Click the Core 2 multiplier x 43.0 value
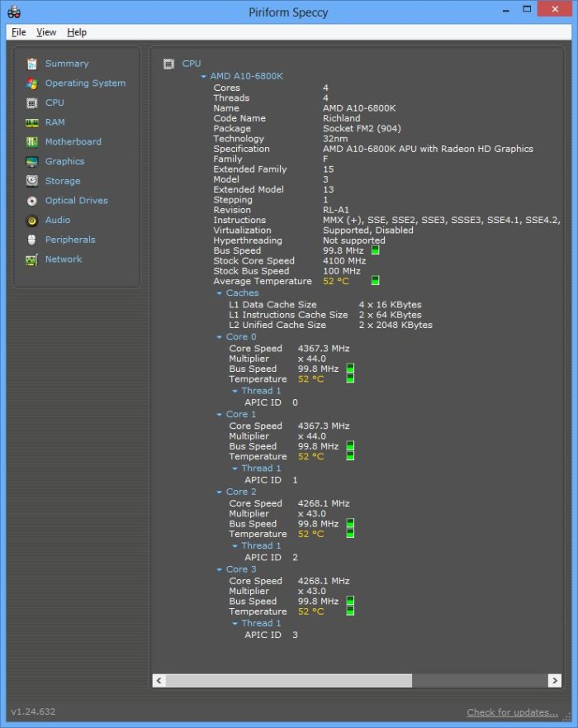The height and width of the screenshot is (728, 578). pos(312,514)
